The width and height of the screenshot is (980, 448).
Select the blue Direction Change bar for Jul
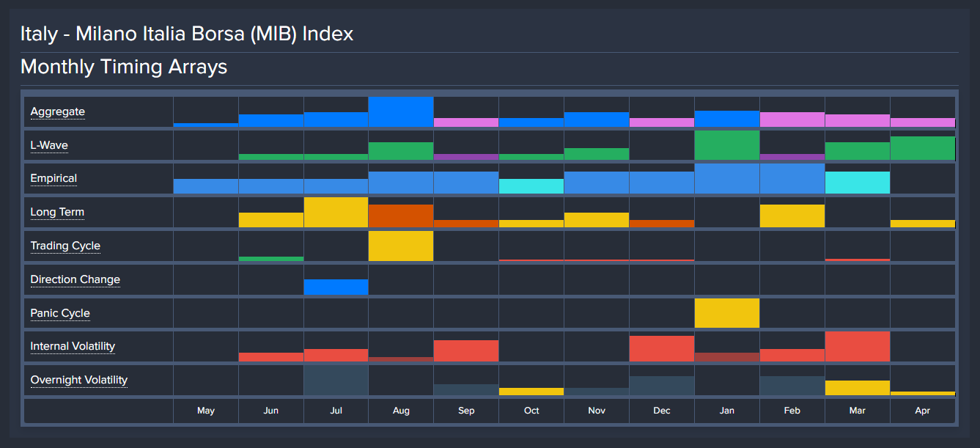pyautogui.click(x=336, y=287)
